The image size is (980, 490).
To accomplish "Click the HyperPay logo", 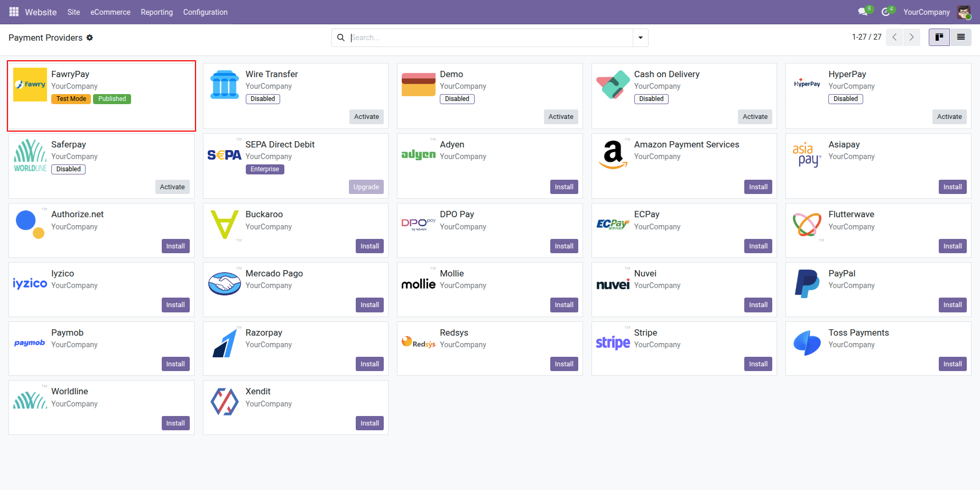I will tap(807, 84).
